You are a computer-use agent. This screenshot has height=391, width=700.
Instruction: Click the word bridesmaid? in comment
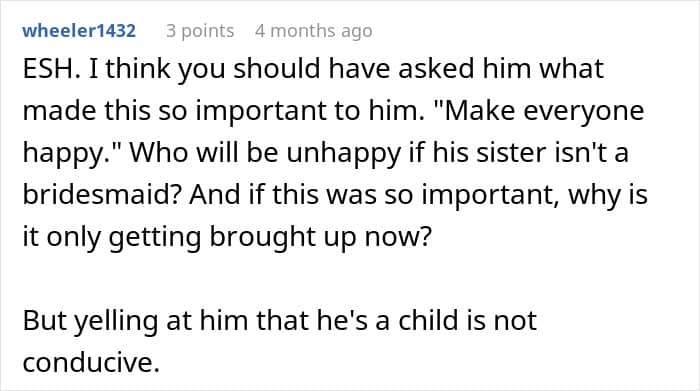tap(101, 194)
